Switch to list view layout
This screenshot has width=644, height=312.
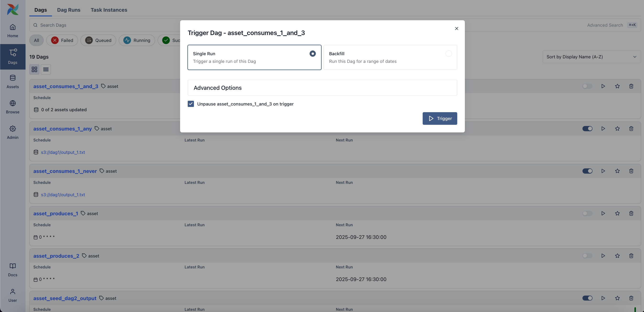pos(46,69)
